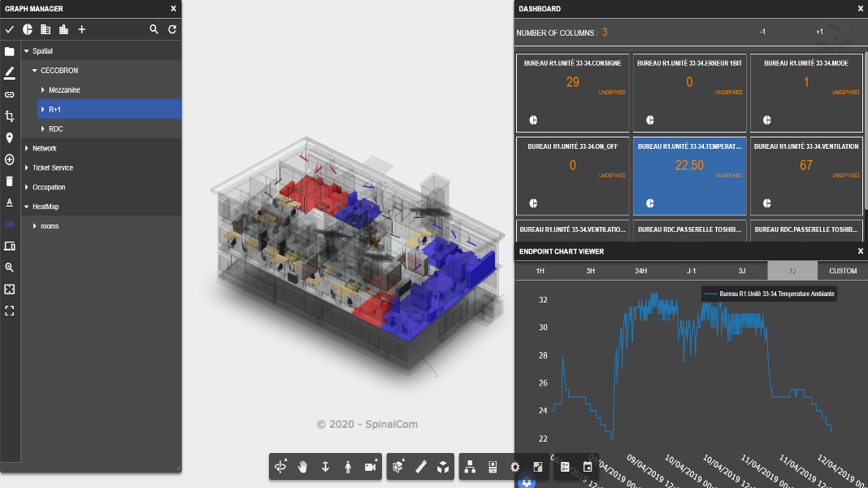Select the Orbit tool in viewer toolbar
The image size is (868, 488).
point(281,466)
